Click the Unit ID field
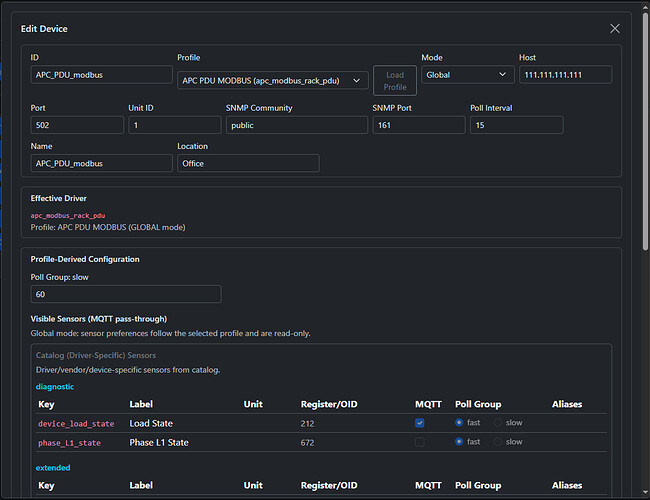Image resolution: width=650 pixels, height=500 pixels. pos(175,125)
